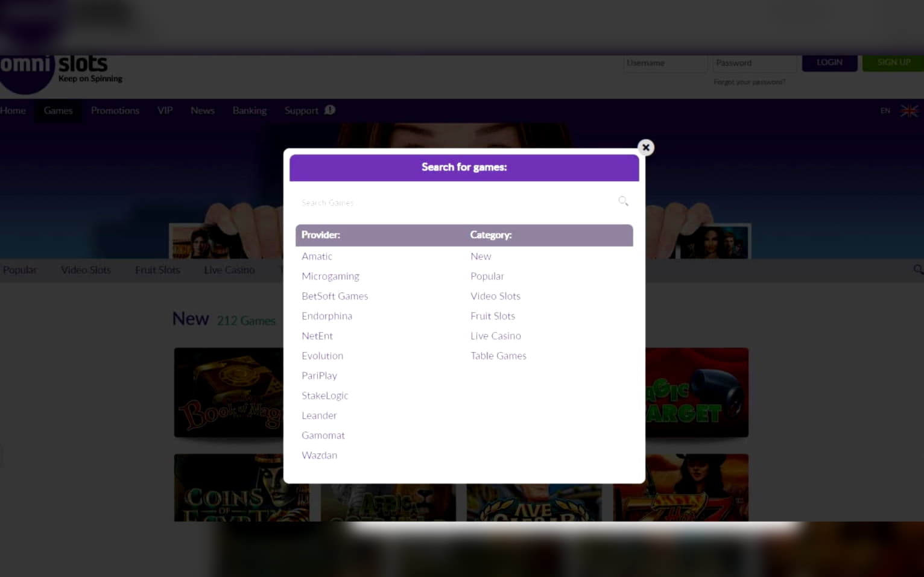924x577 pixels.
Task: Click Forgot your password link
Action: (x=749, y=82)
